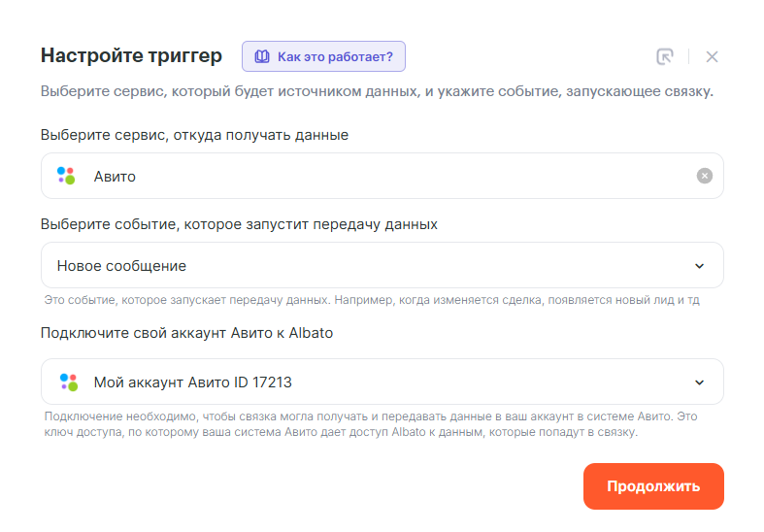
Task: Click the Авито logo in the account field
Action: [x=67, y=382]
